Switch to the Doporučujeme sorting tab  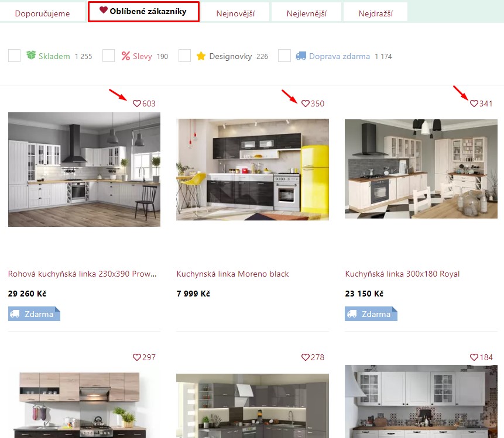(42, 13)
